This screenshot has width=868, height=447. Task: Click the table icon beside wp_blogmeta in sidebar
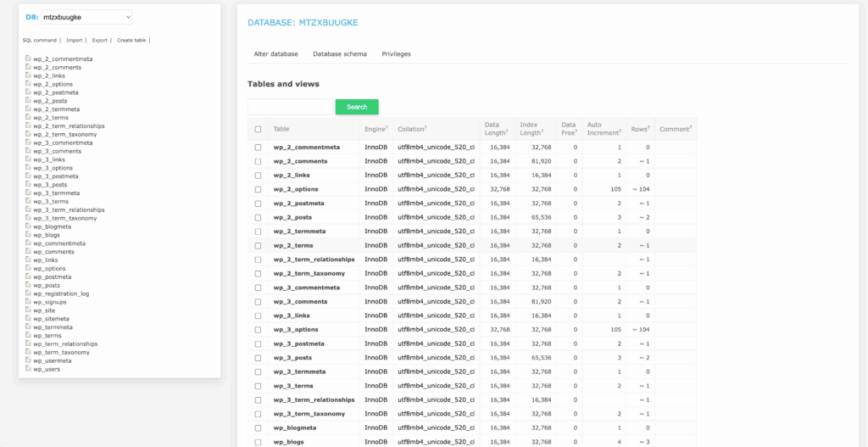28,226
